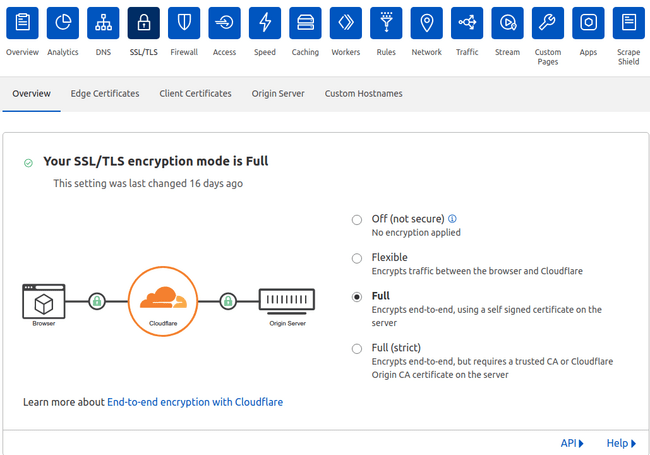Click the info icon beside Off (not secure)
The image size is (650, 455).
(x=452, y=218)
